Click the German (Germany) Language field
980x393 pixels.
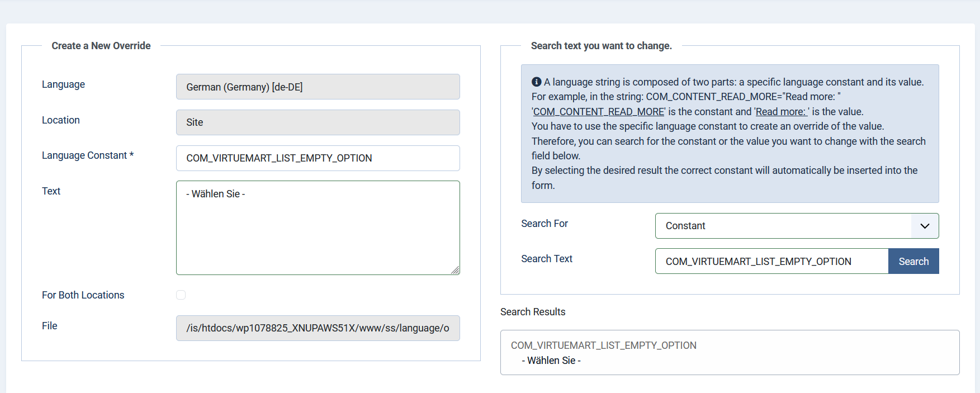tap(318, 87)
